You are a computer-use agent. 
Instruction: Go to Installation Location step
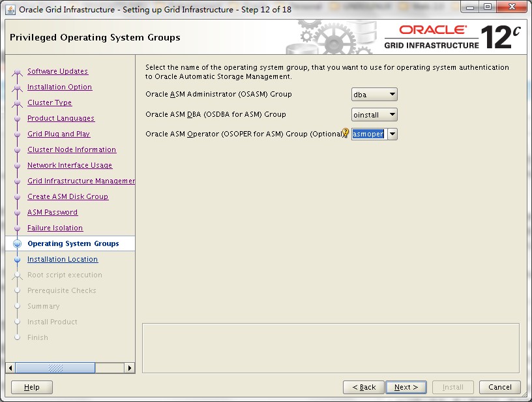[x=63, y=259]
